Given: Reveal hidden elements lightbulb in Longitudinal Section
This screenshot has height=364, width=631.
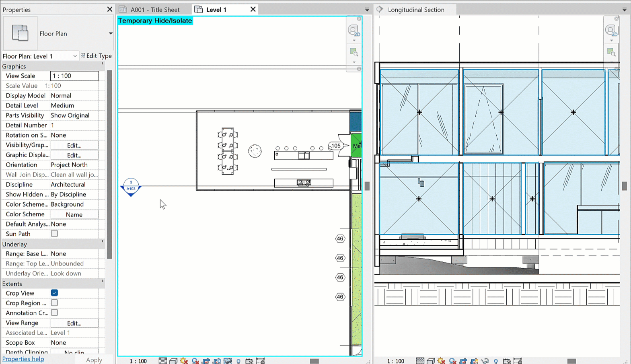Looking at the screenshot, I should click(x=496, y=361).
